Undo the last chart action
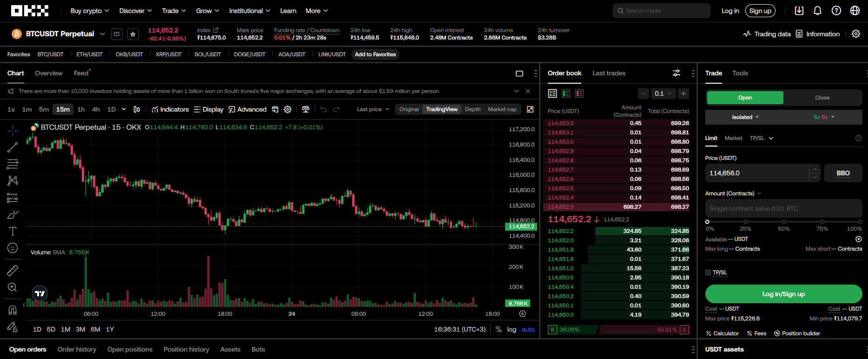Viewport: 868px width, 359px height. pos(324,109)
